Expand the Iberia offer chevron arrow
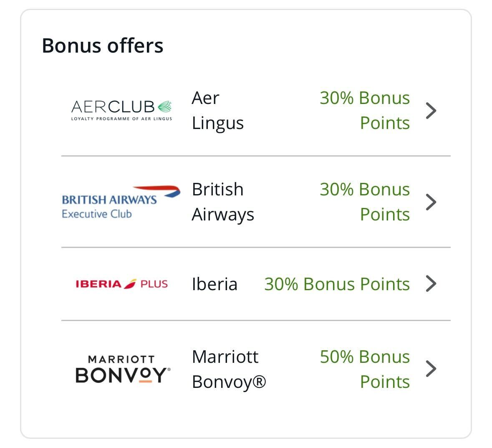The image size is (492, 448). 431,284
